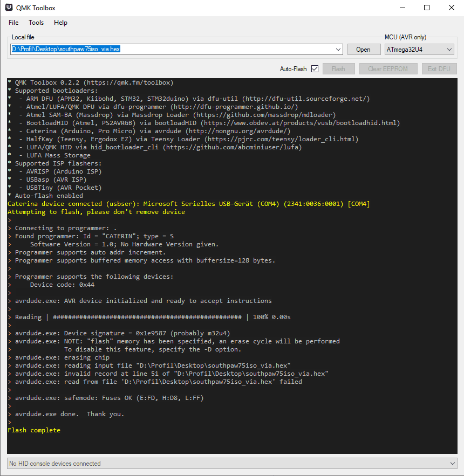The image size is (464, 476).
Task: Click the "avrdude.exe done. Thank you." line
Action: click(x=66, y=414)
